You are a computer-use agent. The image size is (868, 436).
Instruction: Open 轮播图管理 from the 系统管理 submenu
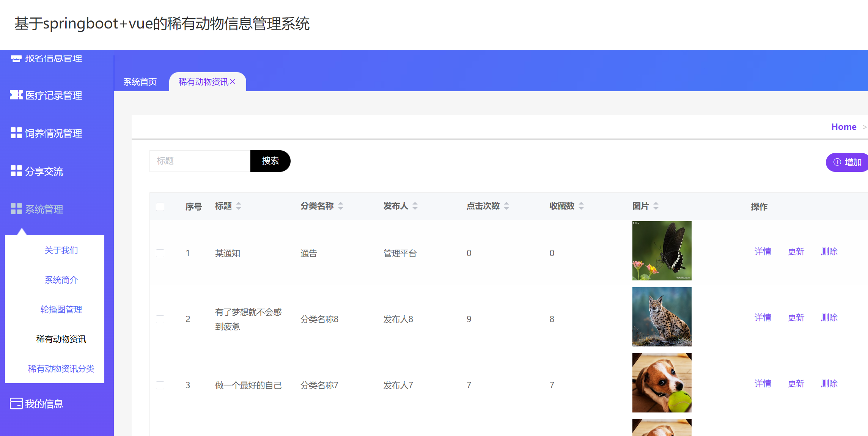61,309
